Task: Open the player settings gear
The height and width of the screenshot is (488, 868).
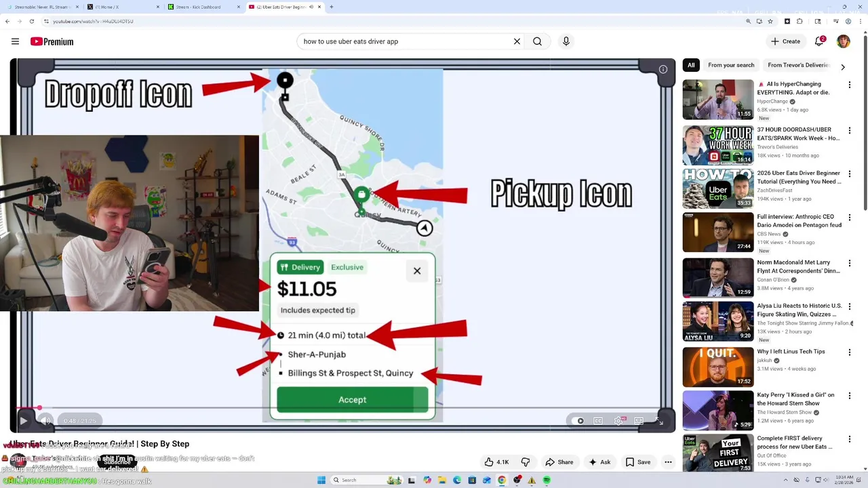Action: click(x=618, y=421)
